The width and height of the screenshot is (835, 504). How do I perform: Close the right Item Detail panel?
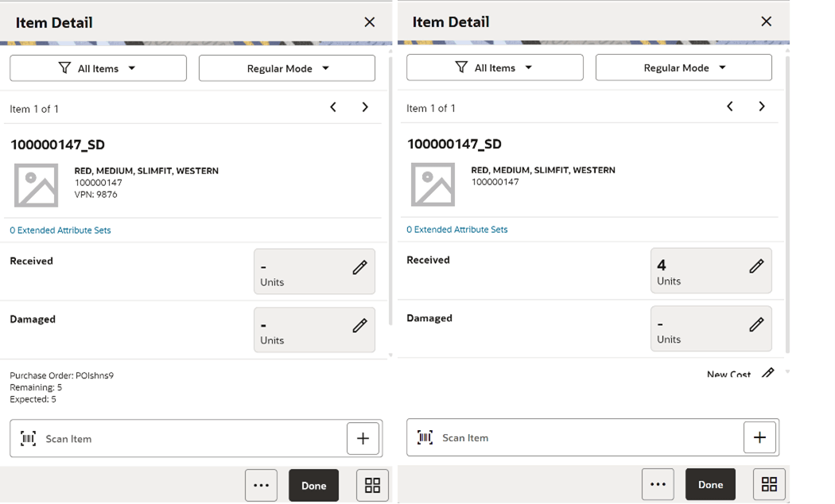[x=767, y=21]
